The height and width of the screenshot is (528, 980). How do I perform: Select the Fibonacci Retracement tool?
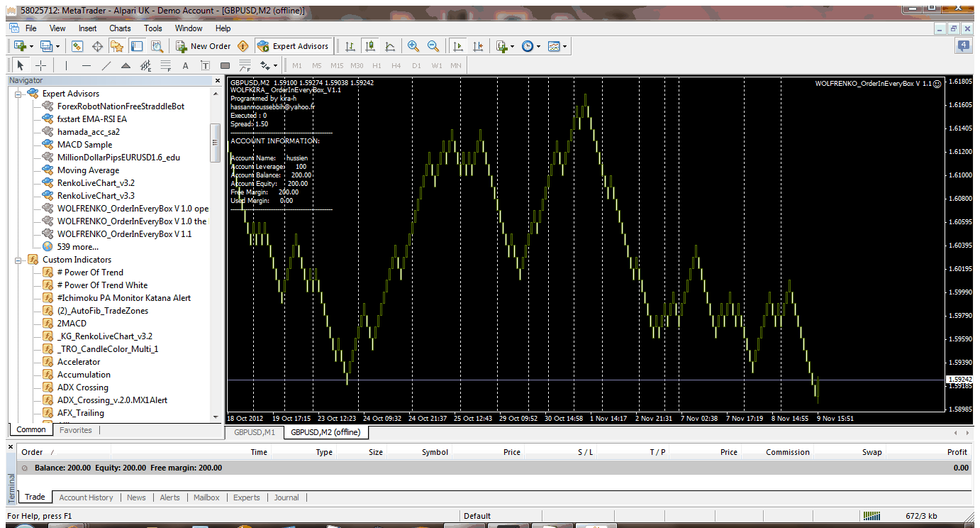point(166,66)
